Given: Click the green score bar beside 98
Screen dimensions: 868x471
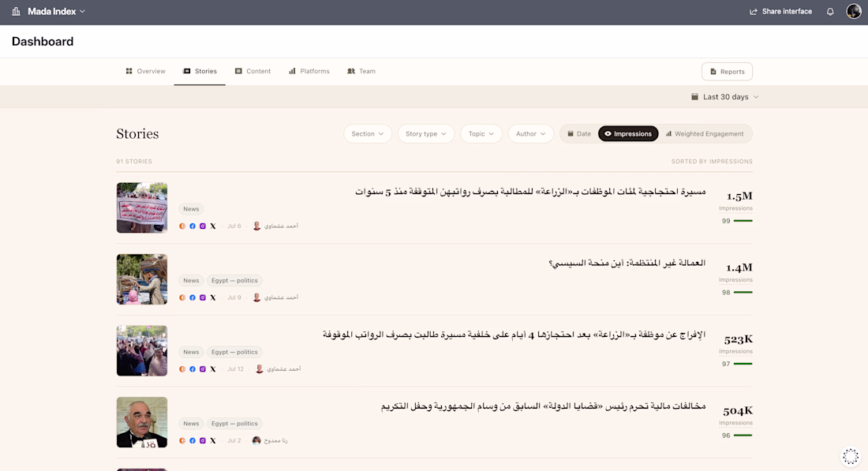Looking at the screenshot, I should tap(743, 292).
